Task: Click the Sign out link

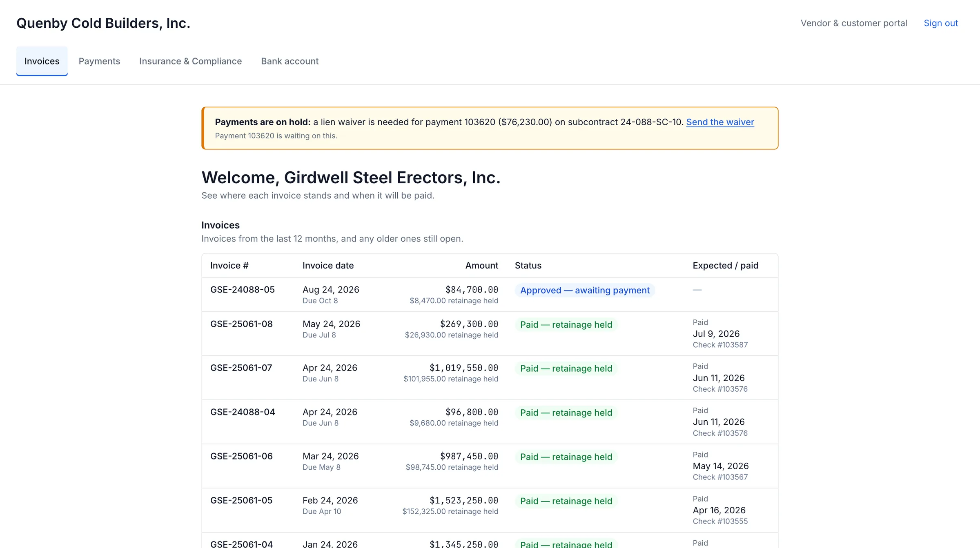Action: coord(941,23)
